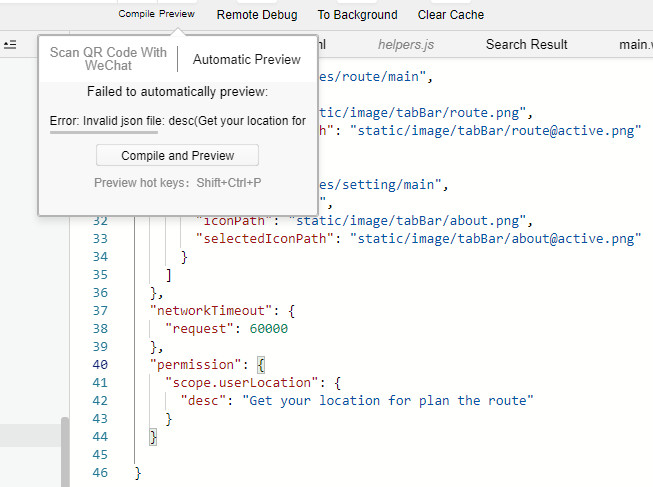653x487 pixels.
Task: Click the invalid json error message text
Action: tap(178, 121)
